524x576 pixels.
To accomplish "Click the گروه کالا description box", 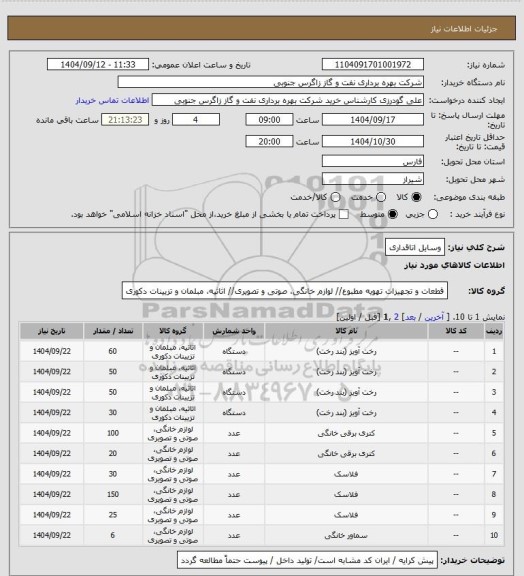I will tap(285, 291).
